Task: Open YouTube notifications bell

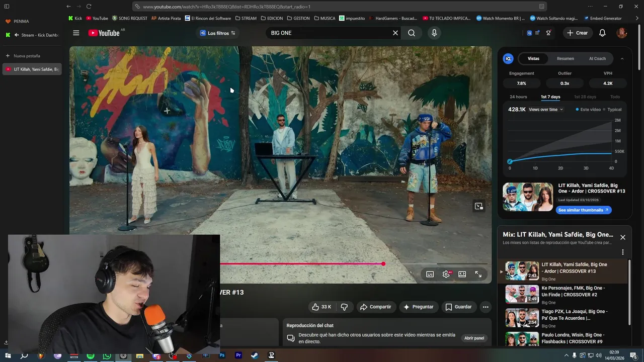Action: coord(602,33)
